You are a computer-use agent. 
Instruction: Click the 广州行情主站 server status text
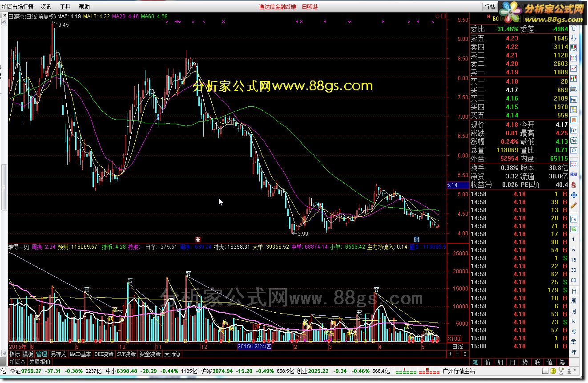pos(459,371)
